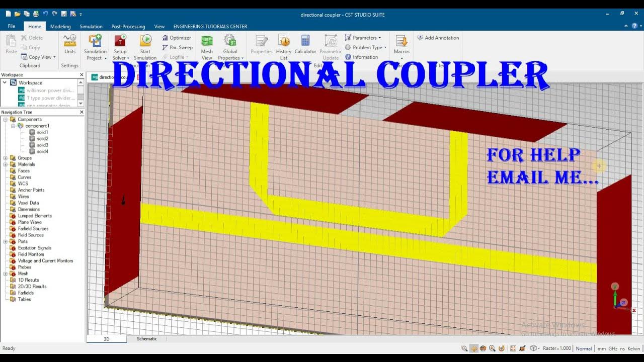
Task: Click the rotate view icon in status bar
Action: click(x=483, y=348)
